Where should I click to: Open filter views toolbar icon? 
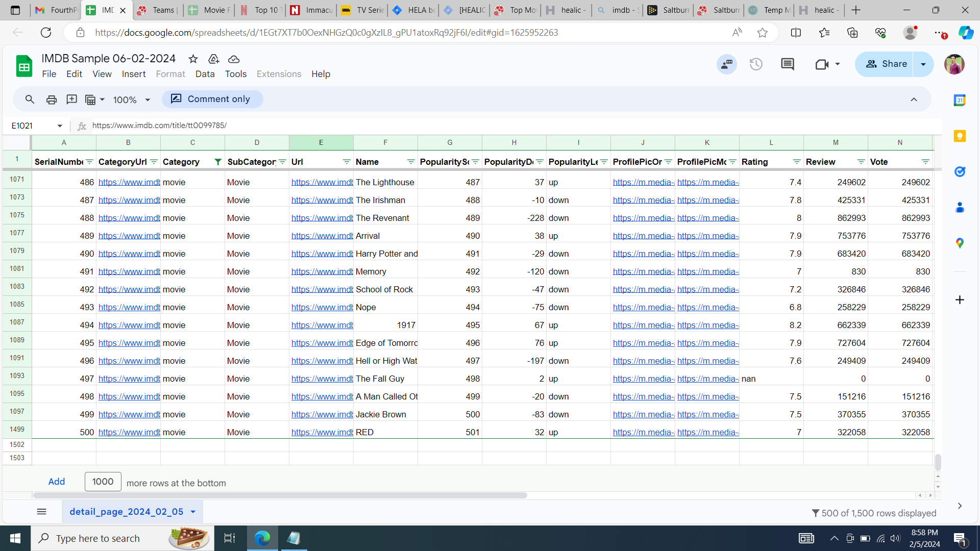point(94,99)
